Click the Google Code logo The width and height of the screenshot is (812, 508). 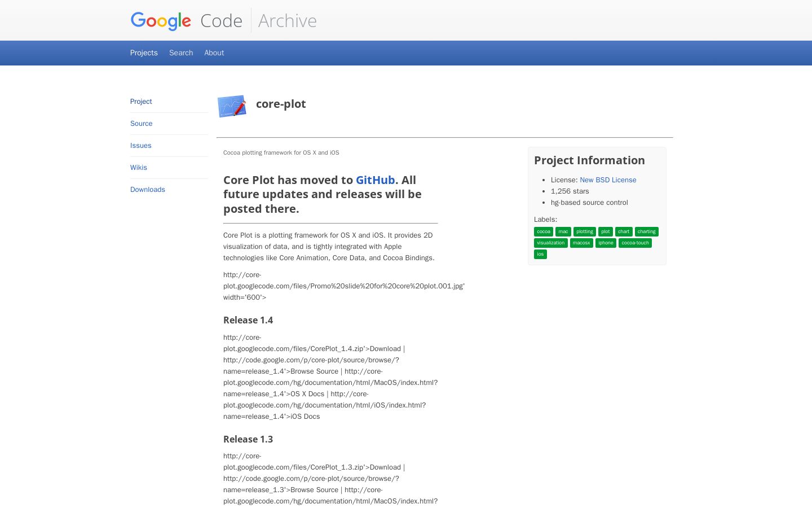[x=187, y=21]
